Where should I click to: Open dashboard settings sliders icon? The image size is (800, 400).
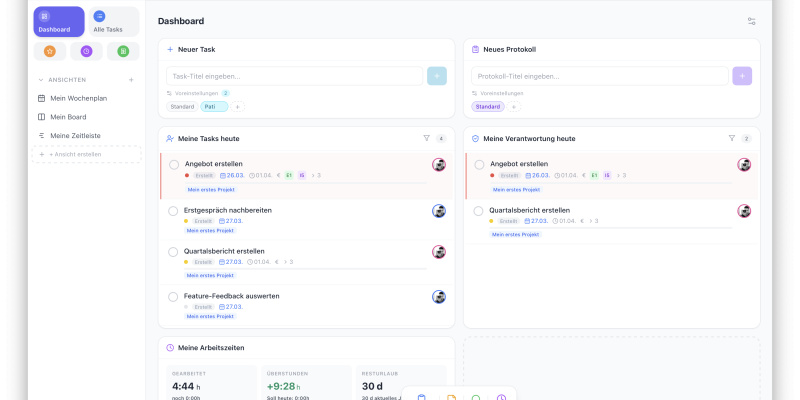coord(752,21)
